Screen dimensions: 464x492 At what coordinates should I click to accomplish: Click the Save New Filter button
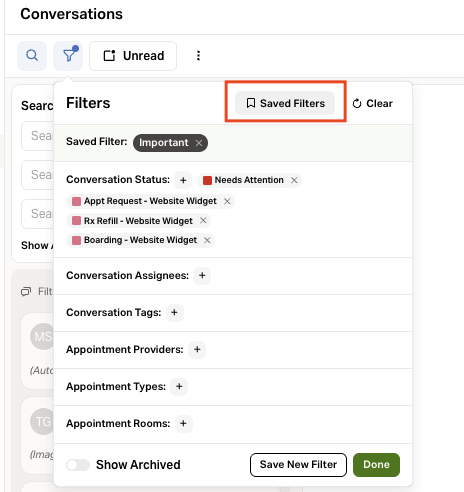tap(298, 465)
